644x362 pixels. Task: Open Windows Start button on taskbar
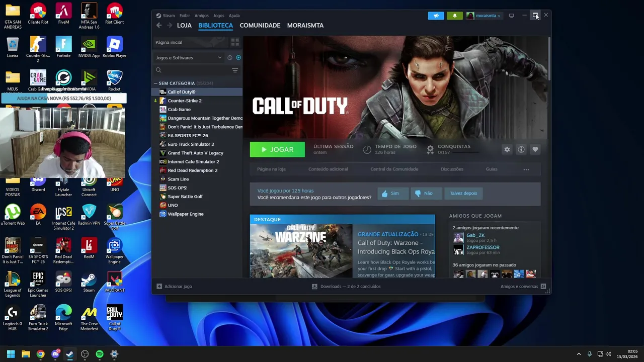[11, 354]
